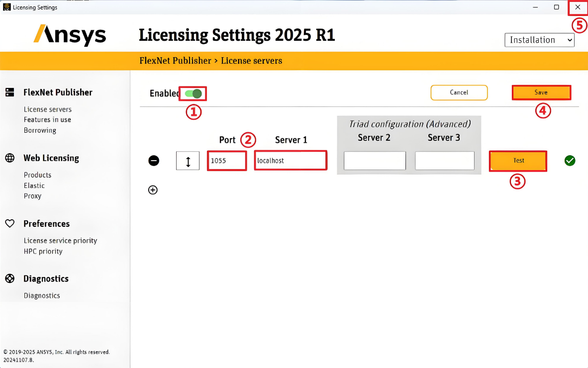
Task: Click the empty Server 2 field
Action: pos(375,161)
